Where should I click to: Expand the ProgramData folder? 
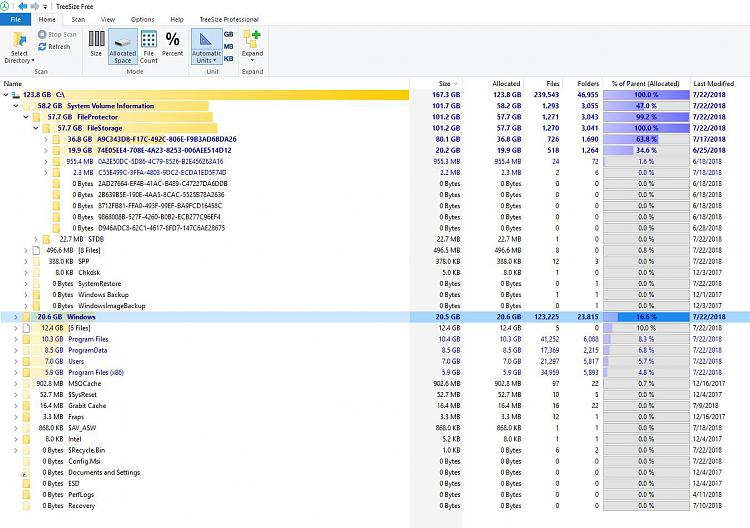click(x=16, y=350)
